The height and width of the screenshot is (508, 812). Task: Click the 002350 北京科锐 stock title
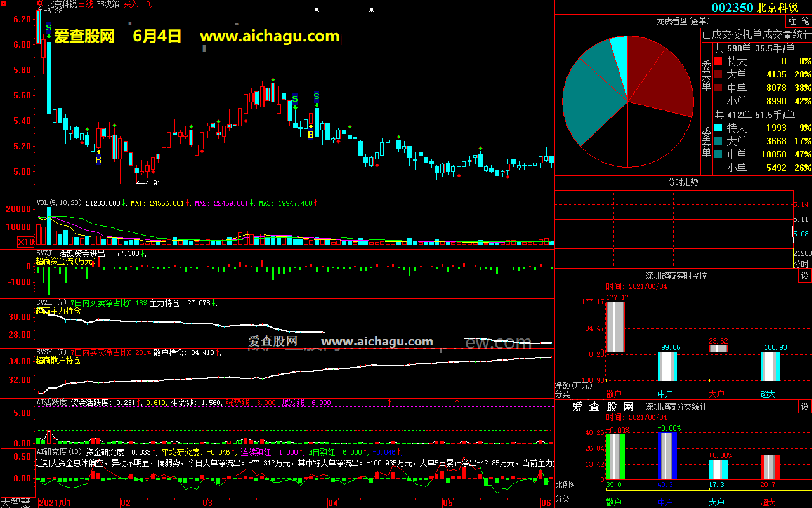(755, 8)
